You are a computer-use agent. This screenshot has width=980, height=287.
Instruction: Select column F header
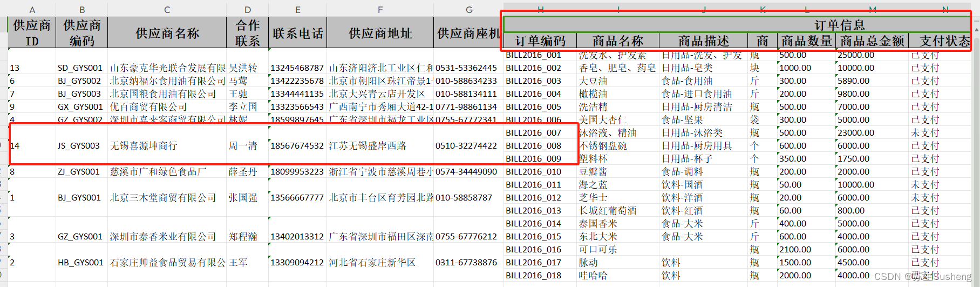tap(380, 10)
